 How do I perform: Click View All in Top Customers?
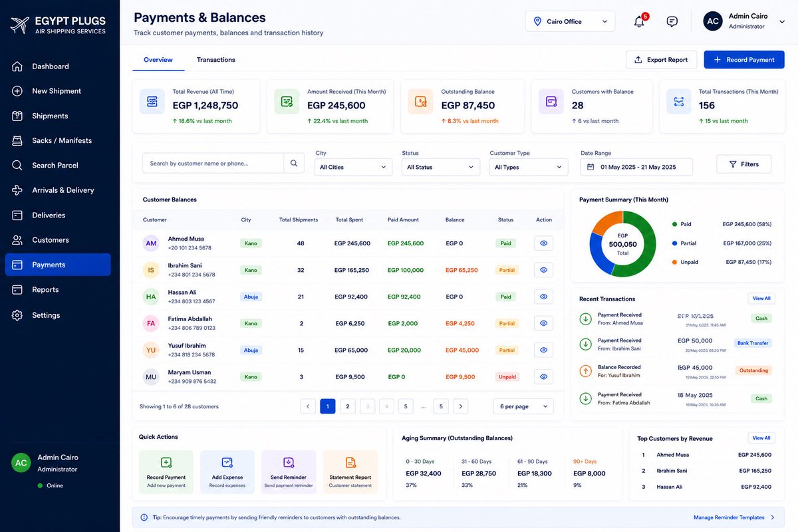tap(761, 438)
